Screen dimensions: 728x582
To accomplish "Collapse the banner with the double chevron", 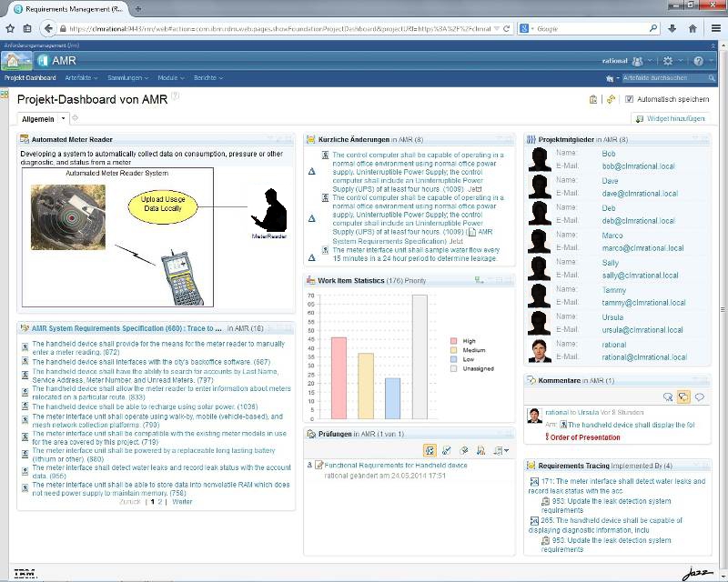I will click(713, 45).
